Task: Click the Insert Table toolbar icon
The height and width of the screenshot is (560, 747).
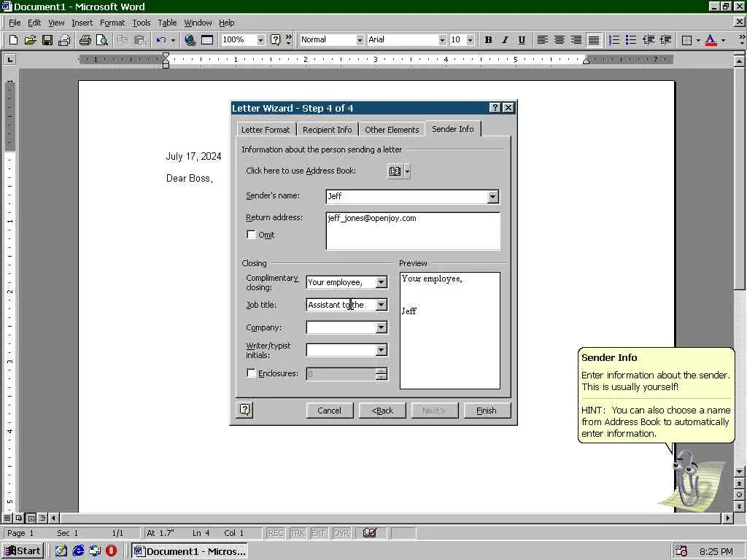Action: (207, 40)
